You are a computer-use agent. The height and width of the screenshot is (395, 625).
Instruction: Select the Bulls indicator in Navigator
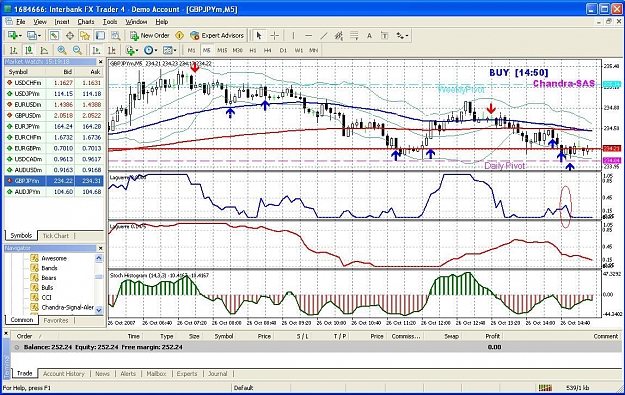(x=47, y=288)
